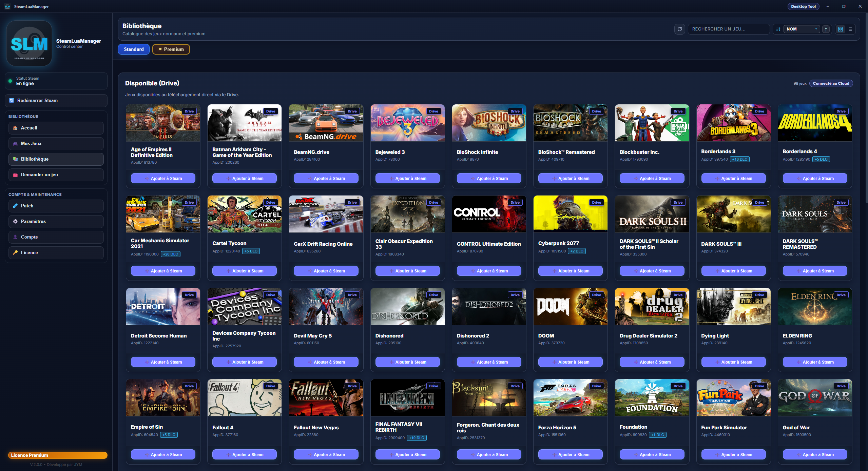Image resolution: width=868 pixels, height=471 pixels.
Task: Click the window's vertical scrollbar
Action: tap(866, 108)
